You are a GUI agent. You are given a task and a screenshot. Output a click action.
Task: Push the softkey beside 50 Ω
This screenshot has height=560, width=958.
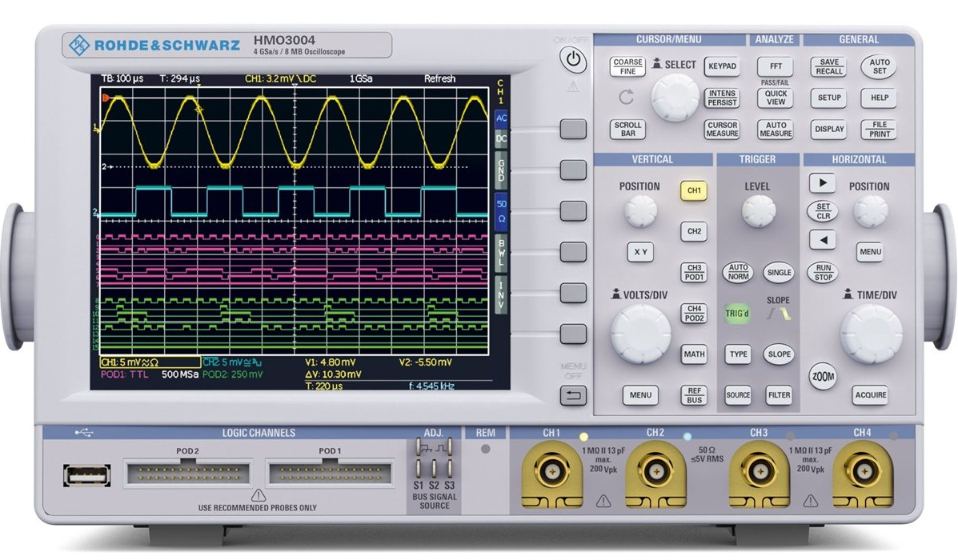click(573, 210)
